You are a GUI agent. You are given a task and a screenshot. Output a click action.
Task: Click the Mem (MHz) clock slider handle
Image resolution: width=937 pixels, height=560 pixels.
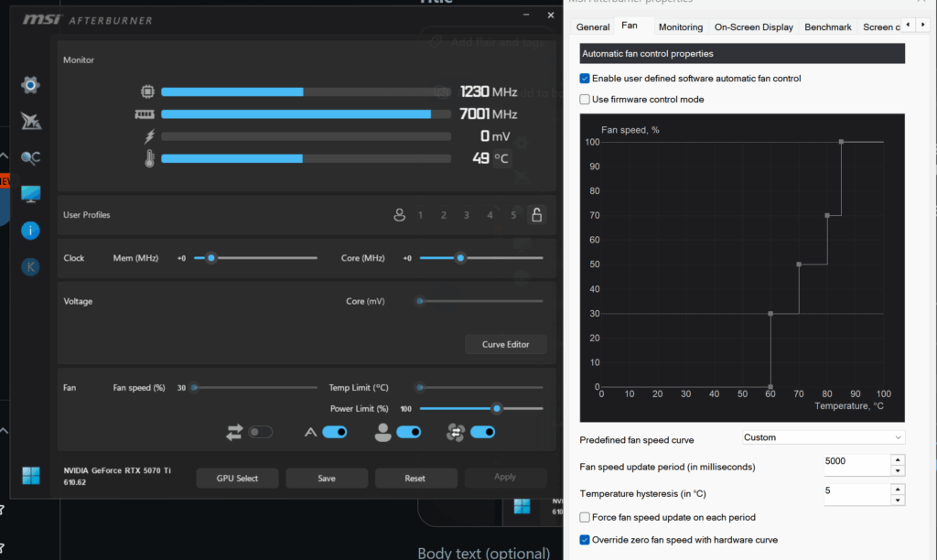tap(211, 258)
